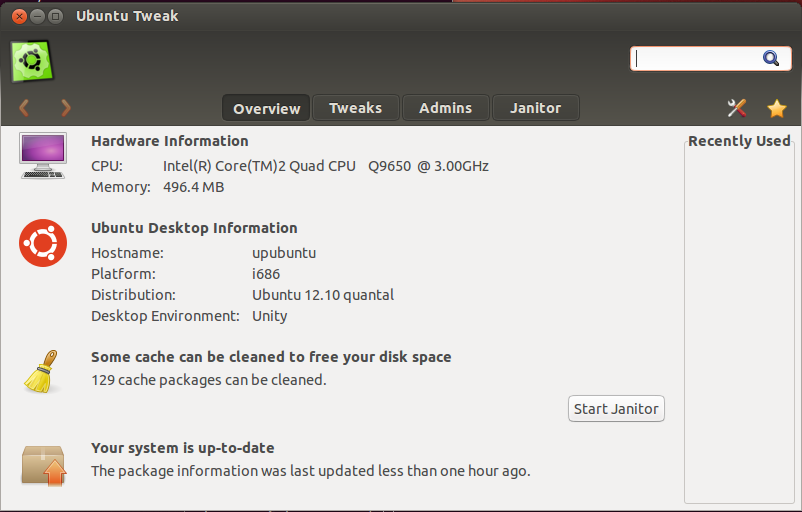Go back with the left arrow
This screenshot has width=802, height=512.
24,108
